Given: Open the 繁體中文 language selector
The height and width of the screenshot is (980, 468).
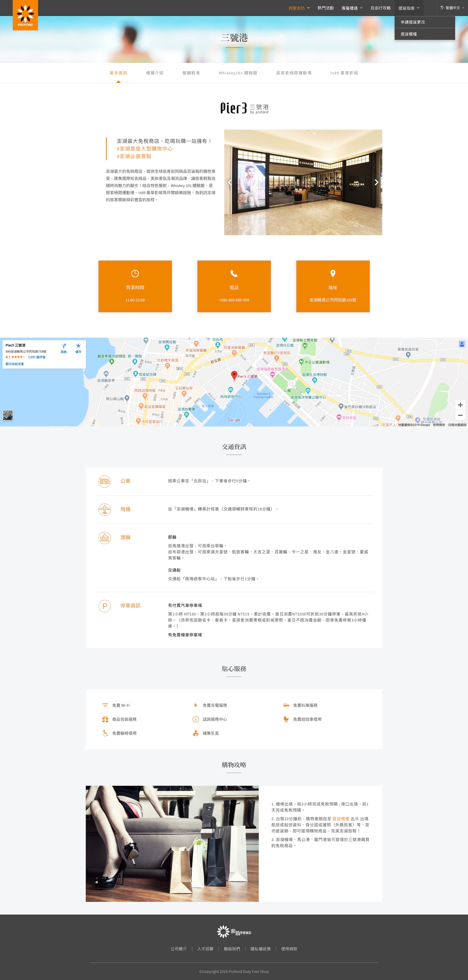Looking at the screenshot, I should pyautogui.click(x=452, y=8).
